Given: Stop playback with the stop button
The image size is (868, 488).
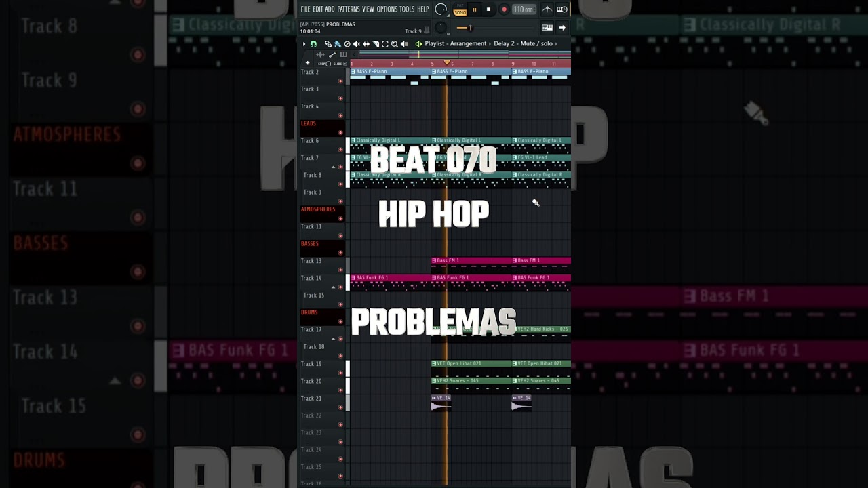Looking at the screenshot, I should pyautogui.click(x=488, y=9).
